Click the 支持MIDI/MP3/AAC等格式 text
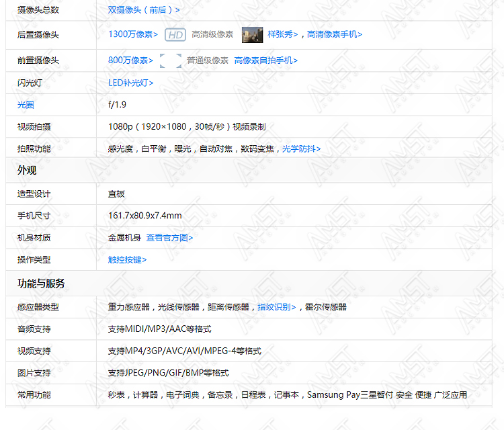 coord(160,329)
